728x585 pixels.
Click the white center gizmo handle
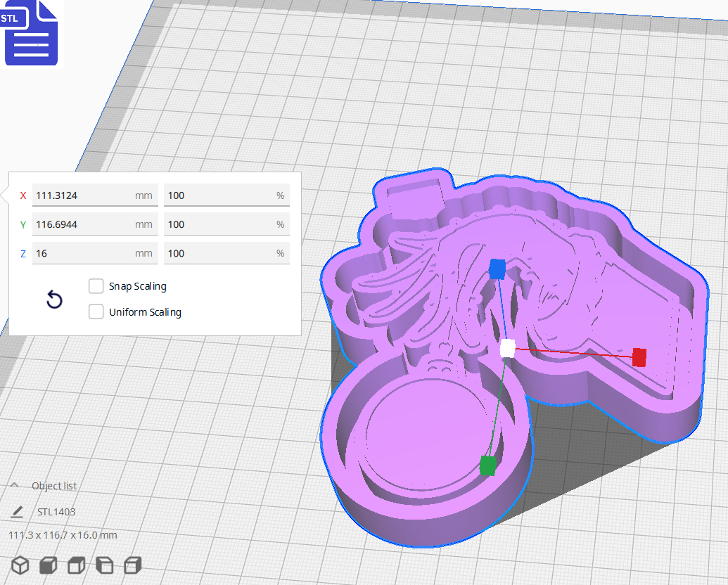[509, 349]
